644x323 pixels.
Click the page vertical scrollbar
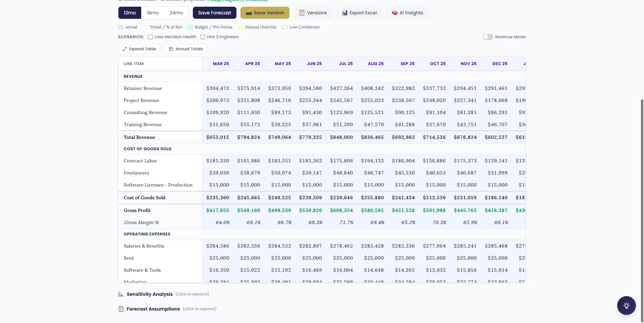click(642, 201)
